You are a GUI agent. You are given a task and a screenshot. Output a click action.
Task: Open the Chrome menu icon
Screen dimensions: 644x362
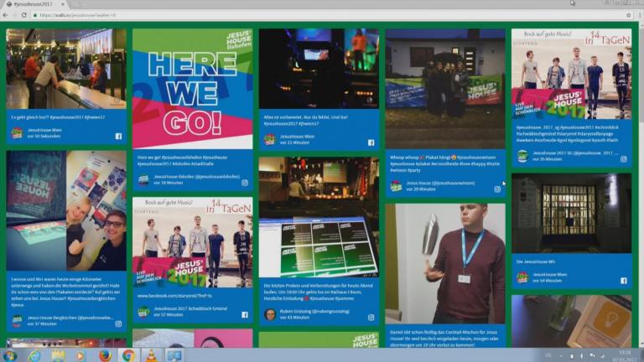[x=637, y=15]
